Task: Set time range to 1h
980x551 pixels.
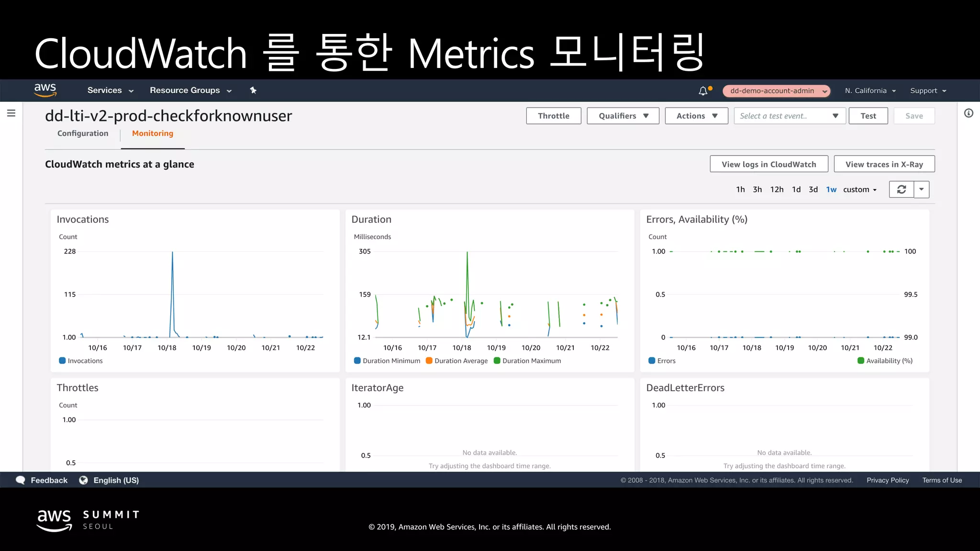Action: pyautogui.click(x=740, y=190)
